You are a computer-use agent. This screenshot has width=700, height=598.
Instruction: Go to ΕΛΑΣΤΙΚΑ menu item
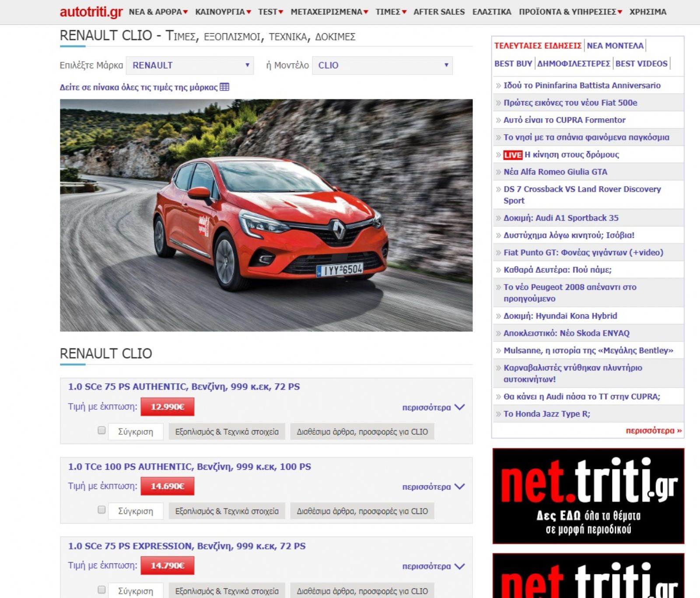pos(492,12)
